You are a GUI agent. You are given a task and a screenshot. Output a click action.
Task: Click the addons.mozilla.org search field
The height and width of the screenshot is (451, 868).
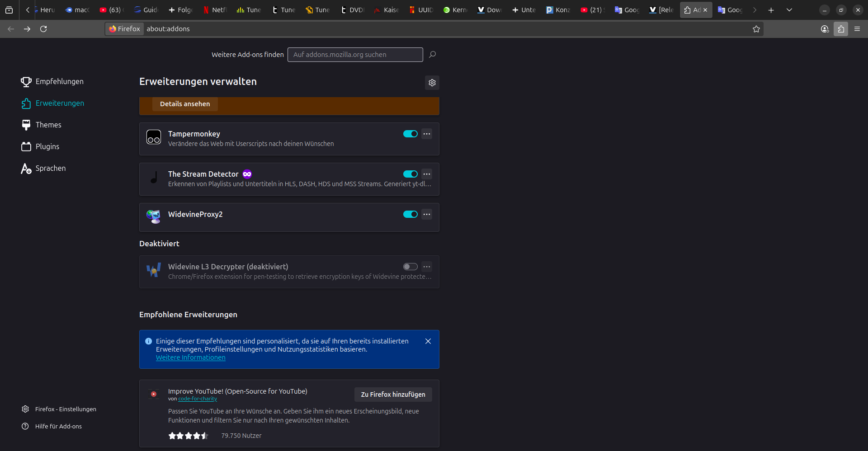tap(355, 55)
